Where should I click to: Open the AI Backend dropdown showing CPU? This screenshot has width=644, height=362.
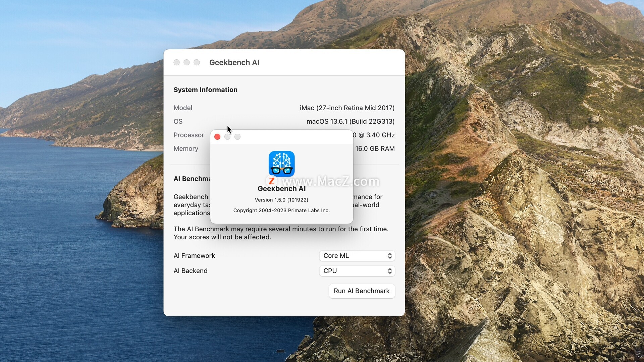click(357, 271)
